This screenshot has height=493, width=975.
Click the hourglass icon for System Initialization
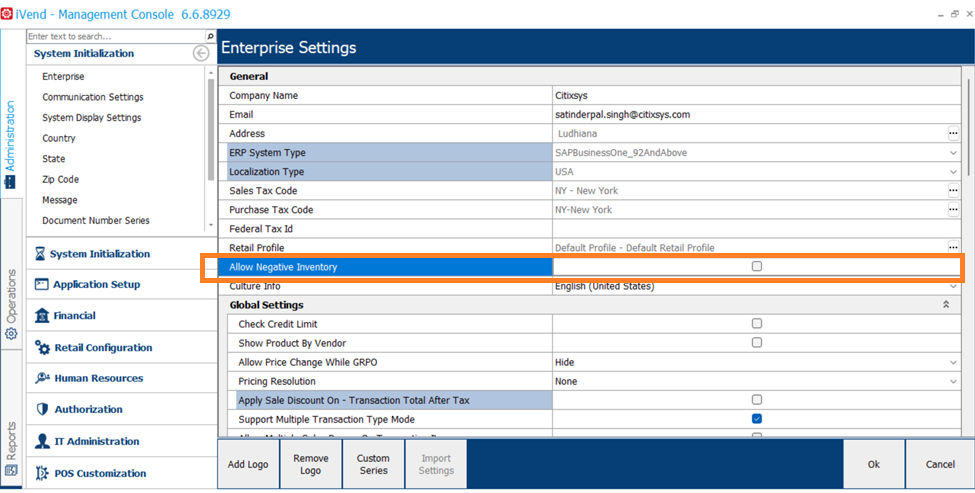(40, 254)
